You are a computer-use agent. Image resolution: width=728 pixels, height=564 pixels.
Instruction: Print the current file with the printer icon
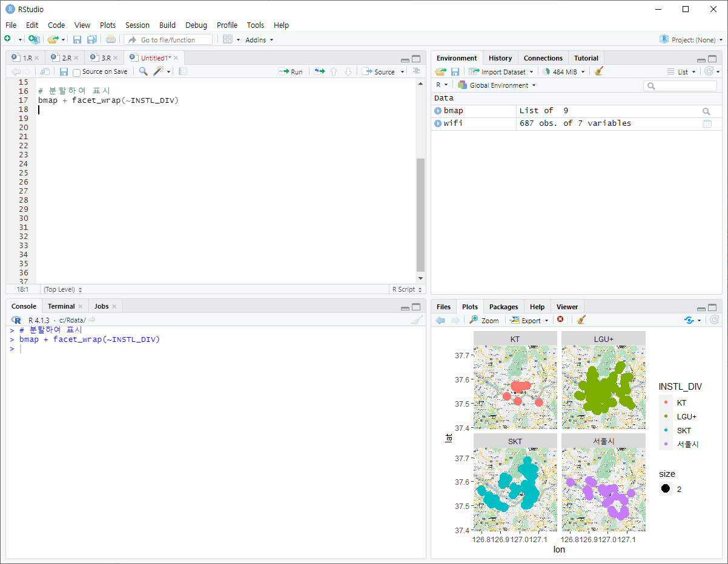(110, 39)
